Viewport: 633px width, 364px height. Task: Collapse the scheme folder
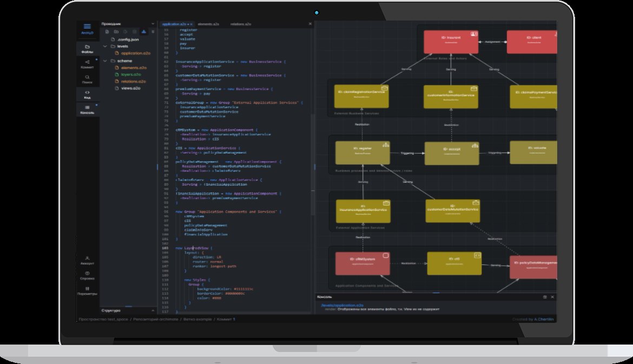coord(105,61)
